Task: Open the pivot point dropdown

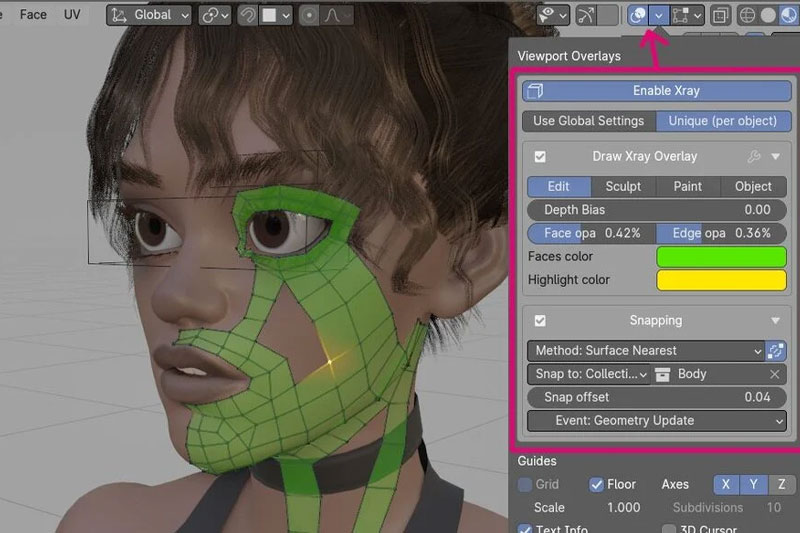Action: [x=215, y=15]
